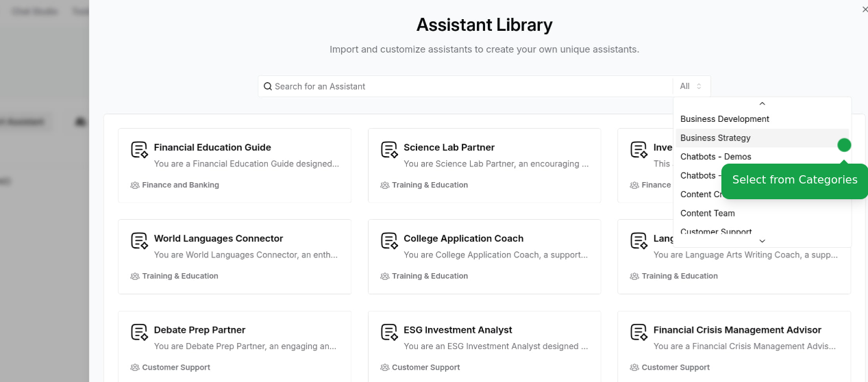868x382 pixels.
Task: Click Customer Support tag on Financial Crisis Management Advisor
Action: (x=675, y=368)
